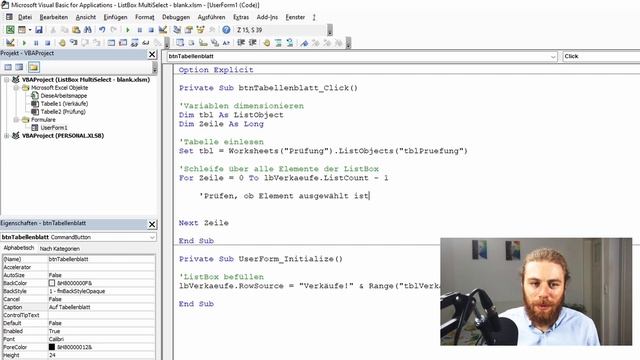List Properties/Methods in Edit toolbar

point(180,43)
